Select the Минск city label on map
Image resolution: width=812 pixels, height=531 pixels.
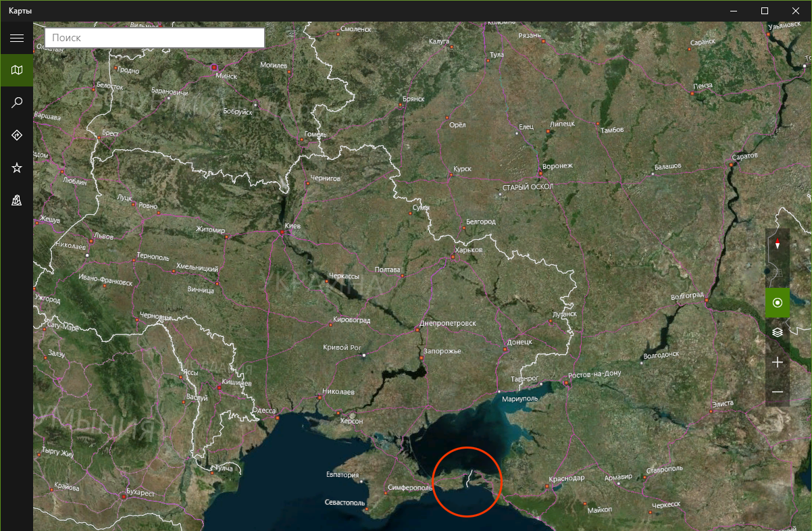point(226,76)
